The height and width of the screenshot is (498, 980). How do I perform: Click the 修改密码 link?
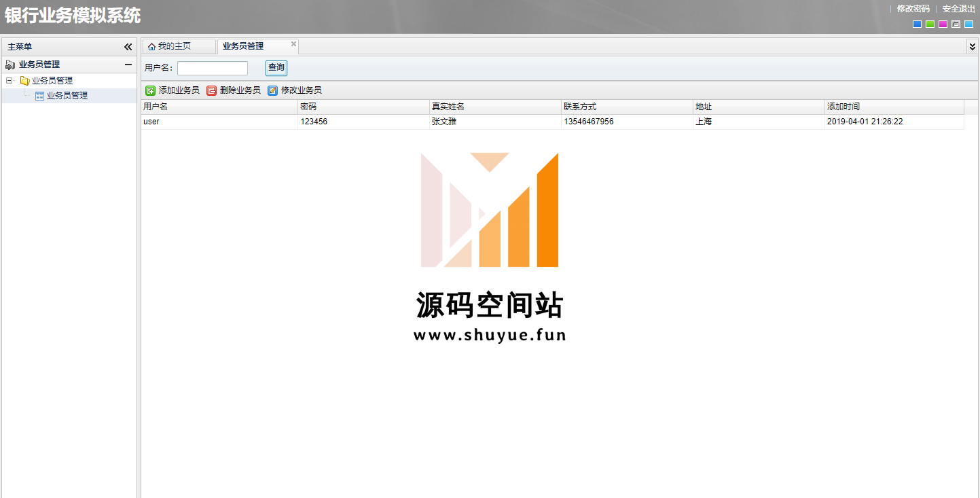913,9
